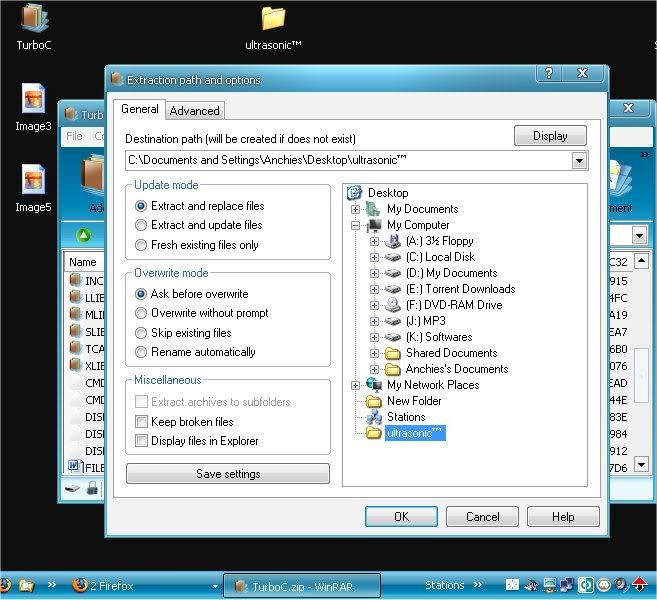Expand (E:) Torrent Downloads node
The width and height of the screenshot is (657, 600).
[x=374, y=289]
